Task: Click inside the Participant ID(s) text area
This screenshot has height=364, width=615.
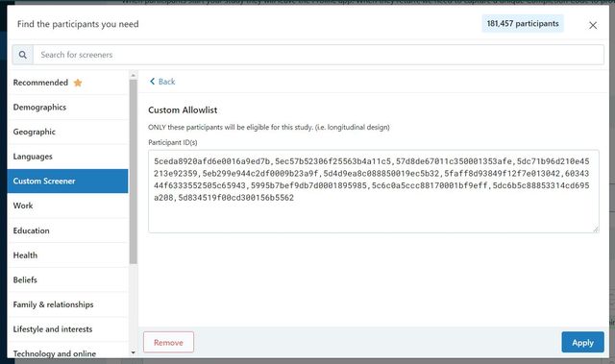Action: click(x=374, y=191)
